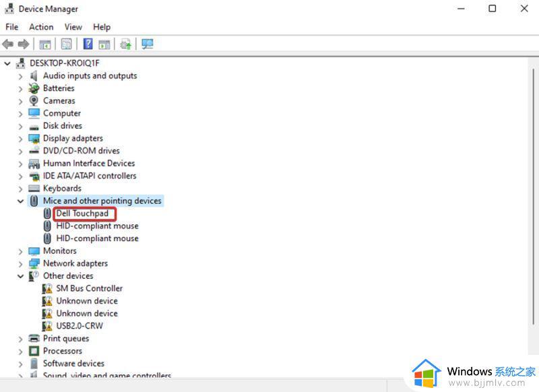Collapse Mice and other pointing devices node
Screen dimensions: 539x392
click(20, 201)
